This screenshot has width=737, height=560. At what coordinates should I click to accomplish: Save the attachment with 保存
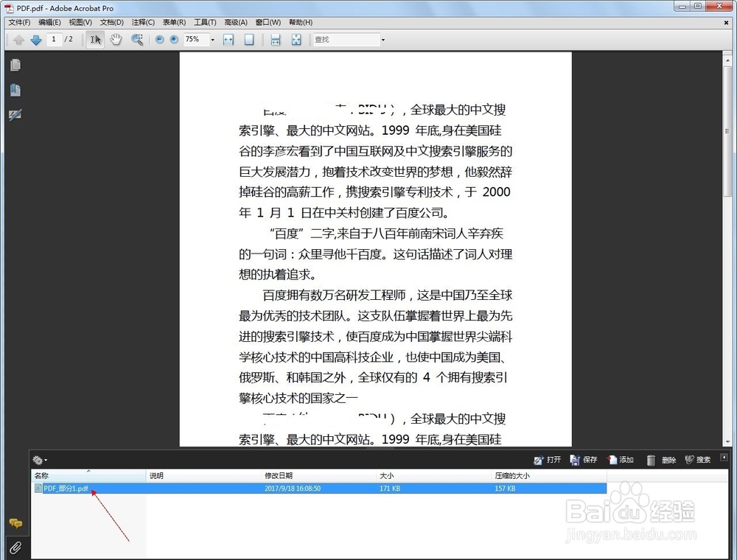click(584, 460)
